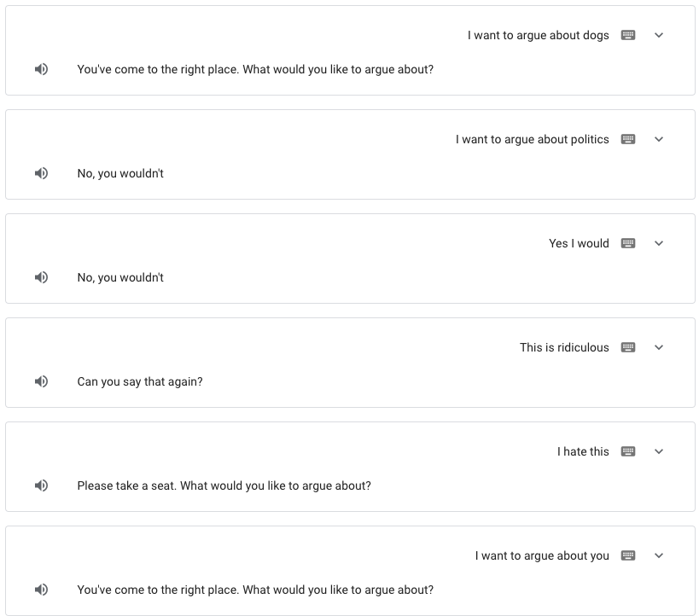
Task: Play audio for reply to 'argue about you'
Action: click(42, 590)
